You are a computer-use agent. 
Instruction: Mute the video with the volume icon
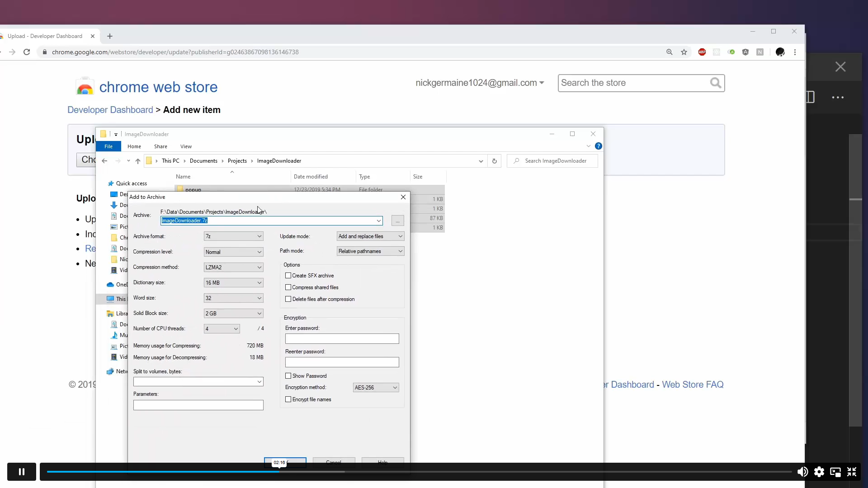pyautogui.click(x=802, y=472)
